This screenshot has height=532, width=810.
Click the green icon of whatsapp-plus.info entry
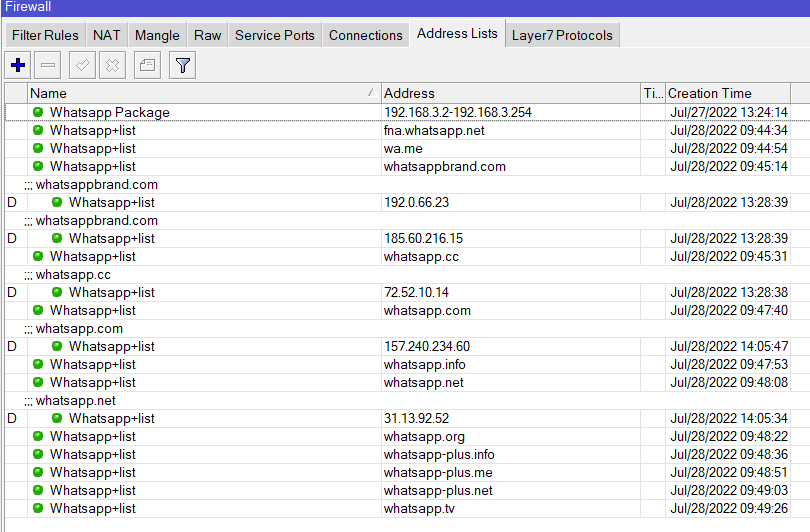point(38,455)
